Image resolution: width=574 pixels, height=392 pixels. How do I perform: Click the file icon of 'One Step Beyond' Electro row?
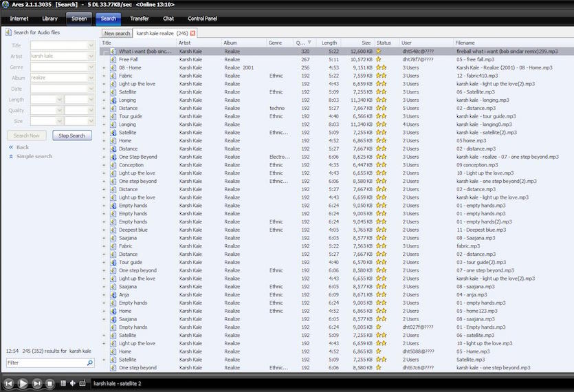[x=113, y=157]
